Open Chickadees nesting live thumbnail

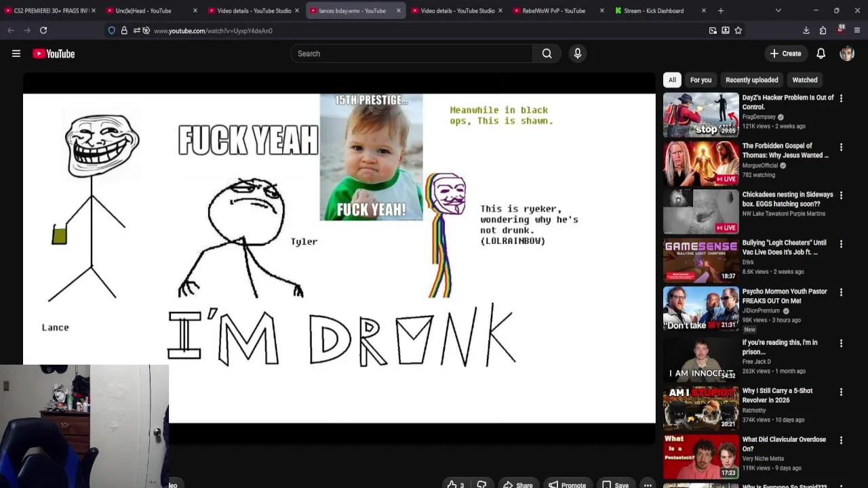701,211
